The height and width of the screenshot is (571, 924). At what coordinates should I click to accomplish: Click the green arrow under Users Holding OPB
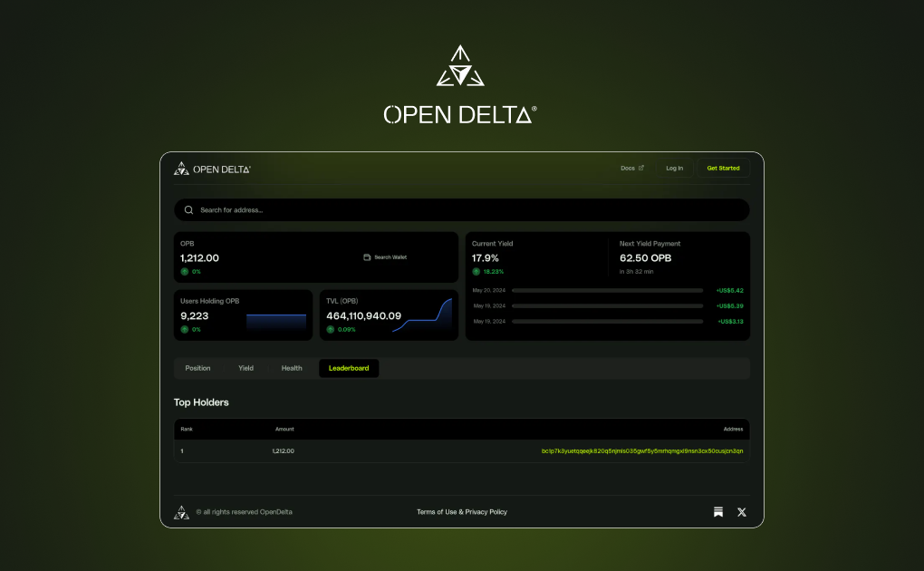(185, 329)
